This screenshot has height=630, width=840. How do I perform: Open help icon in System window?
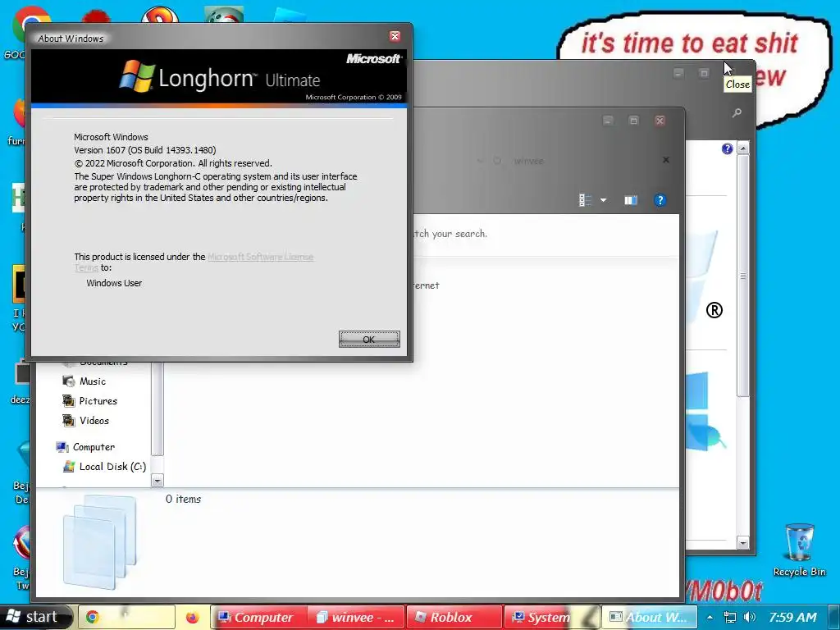click(x=727, y=149)
